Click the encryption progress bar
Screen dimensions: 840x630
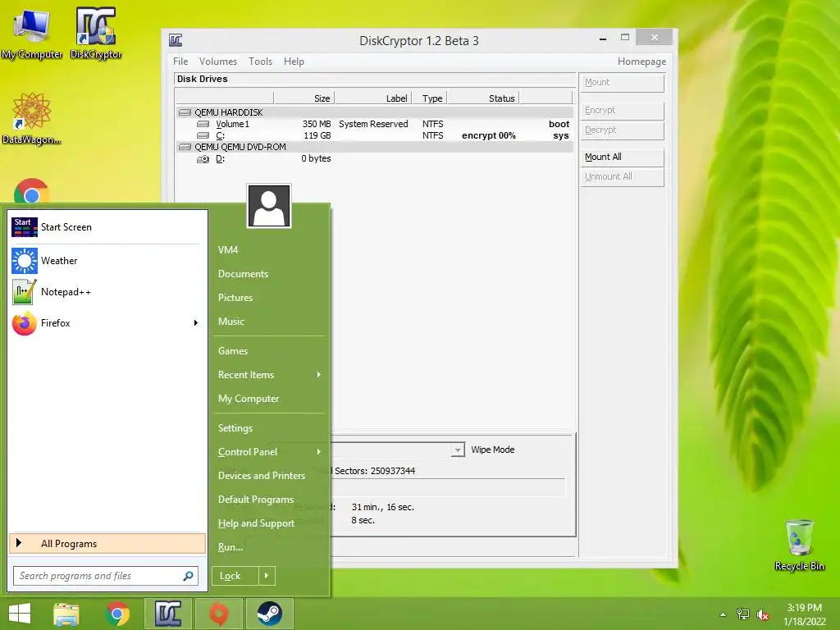tap(448, 488)
